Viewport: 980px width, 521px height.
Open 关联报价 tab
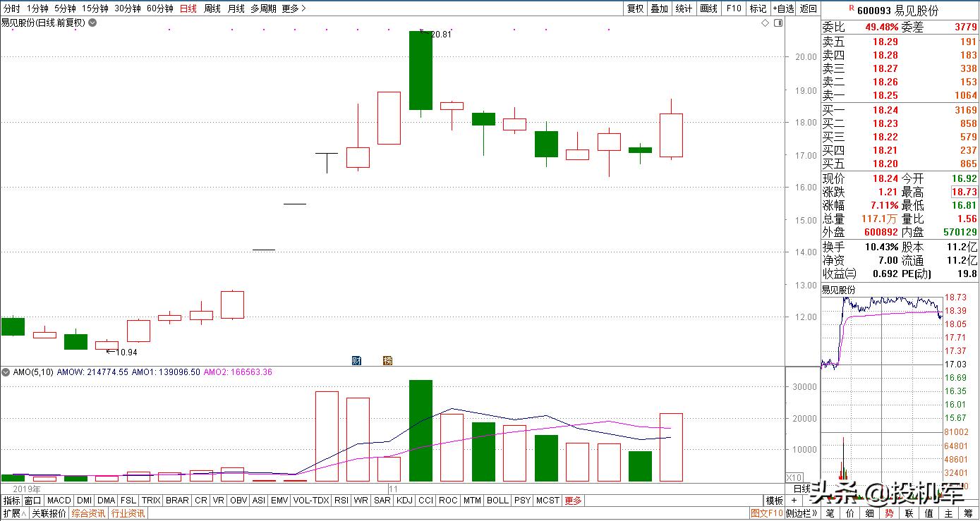49,513
